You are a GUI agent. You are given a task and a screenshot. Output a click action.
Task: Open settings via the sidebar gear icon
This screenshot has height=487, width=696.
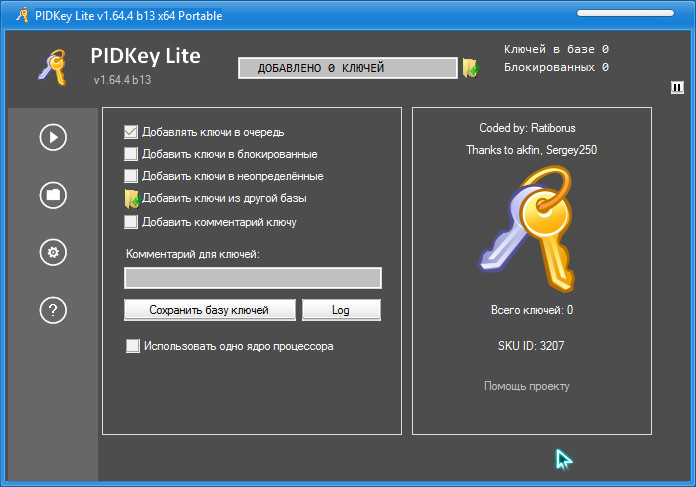click(x=53, y=252)
